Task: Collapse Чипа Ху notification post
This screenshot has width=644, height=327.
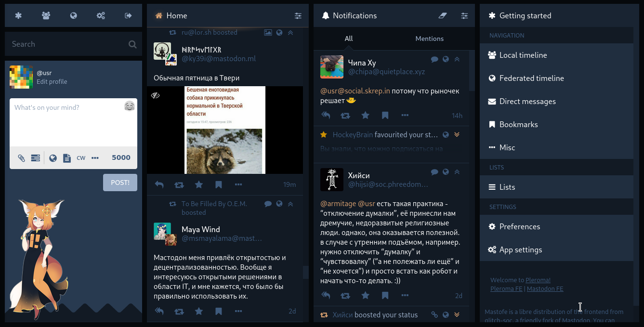Action: click(457, 59)
